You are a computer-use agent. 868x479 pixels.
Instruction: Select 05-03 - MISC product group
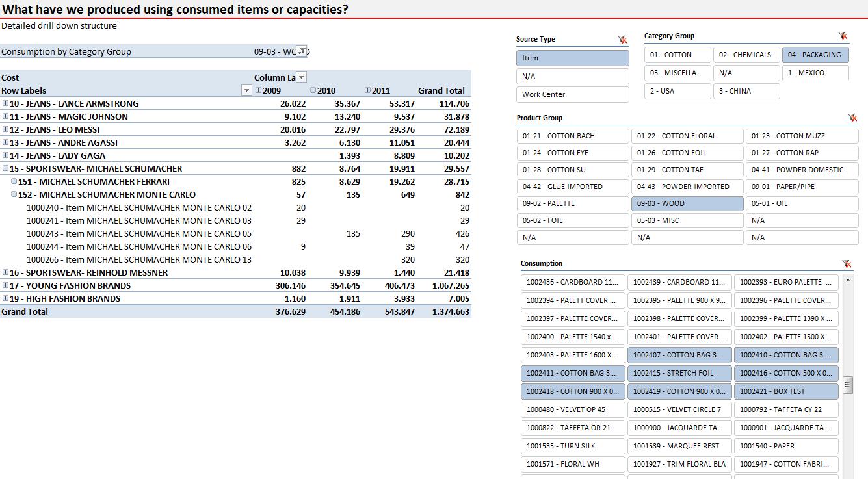(687, 220)
